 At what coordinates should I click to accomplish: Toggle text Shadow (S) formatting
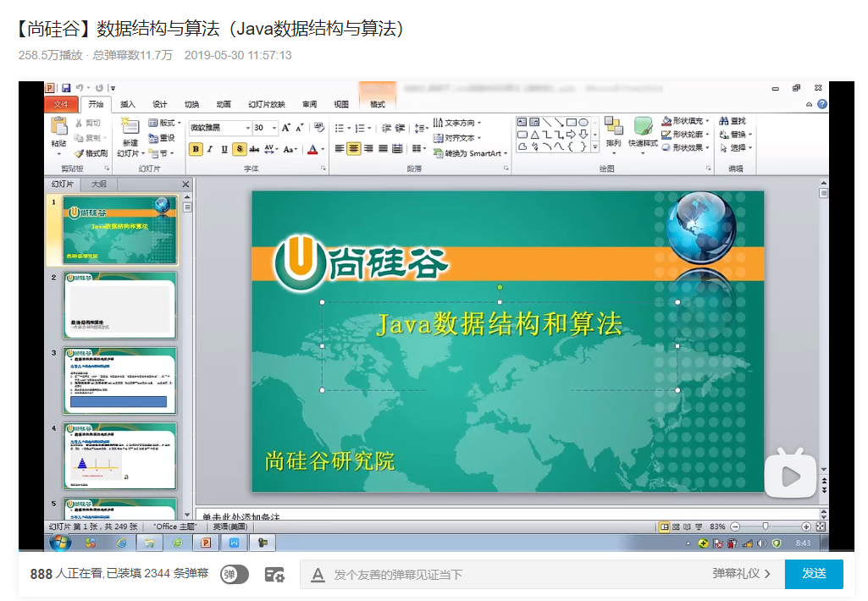point(239,149)
